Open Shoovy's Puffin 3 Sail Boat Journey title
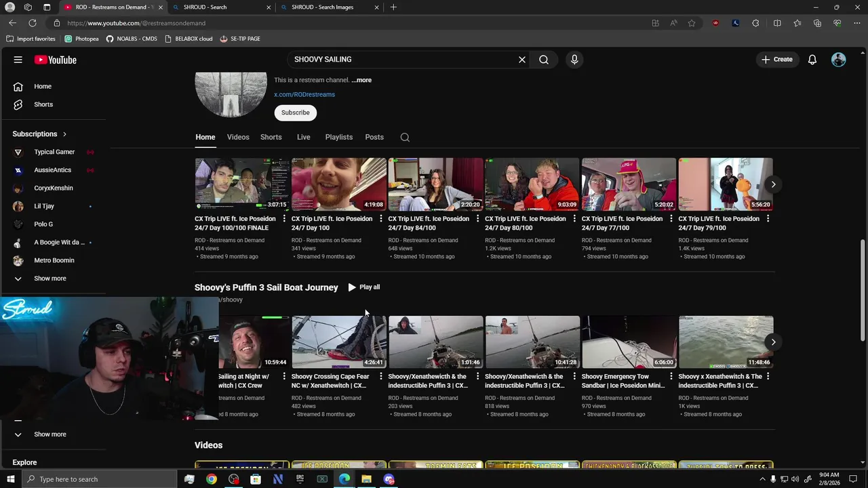 pyautogui.click(x=266, y=287)
